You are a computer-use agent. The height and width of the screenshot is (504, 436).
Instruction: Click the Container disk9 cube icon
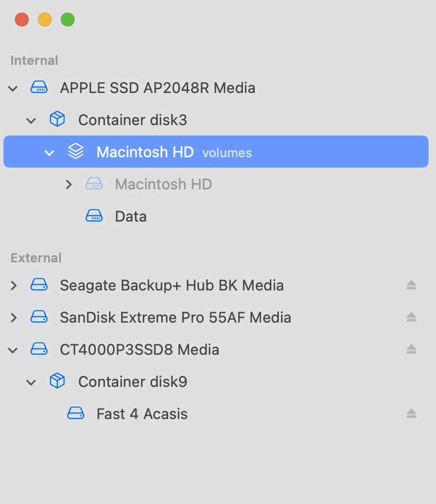(57, 382)
